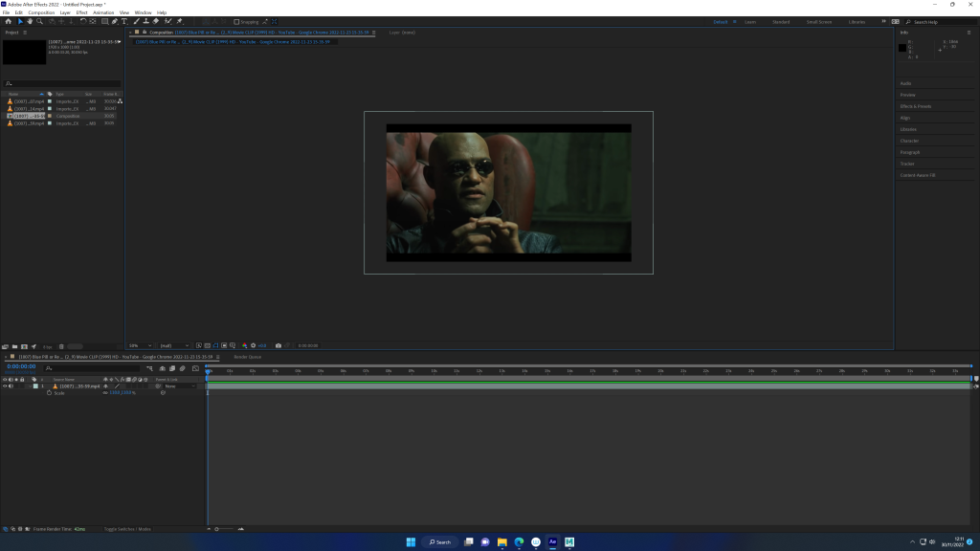Toggle mask and shape path visibility
Image resolution: width=980 pixels, height=551 pixels.
click(x=215, y=345)
